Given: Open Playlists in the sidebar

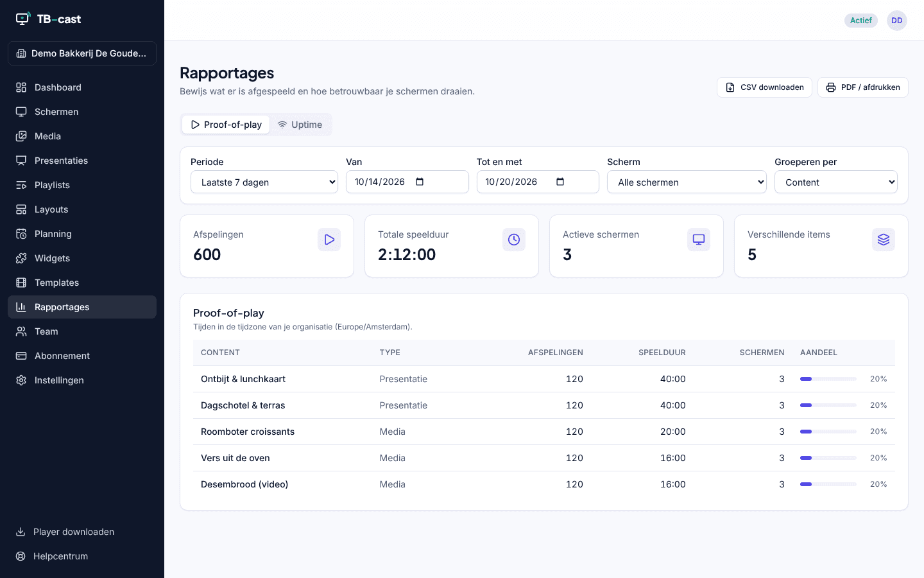Looking at the screenshot, I should coord(82,185).
